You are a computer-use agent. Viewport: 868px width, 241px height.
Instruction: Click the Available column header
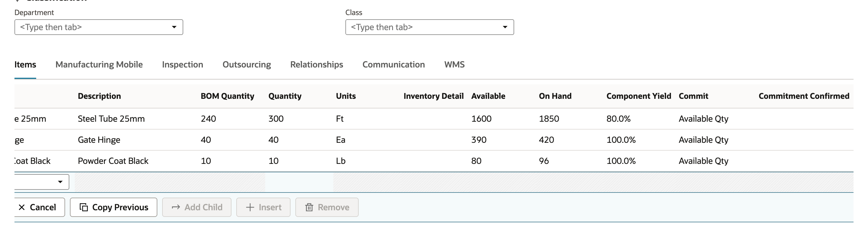(x=488, y=96)
